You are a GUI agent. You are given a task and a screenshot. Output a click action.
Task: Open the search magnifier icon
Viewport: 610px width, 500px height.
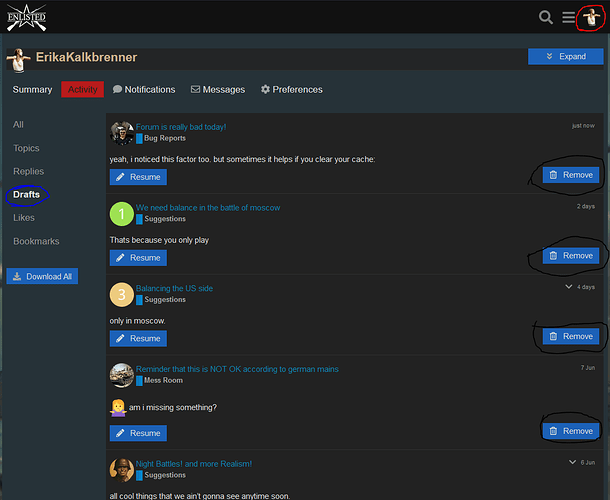coord(546,17)
